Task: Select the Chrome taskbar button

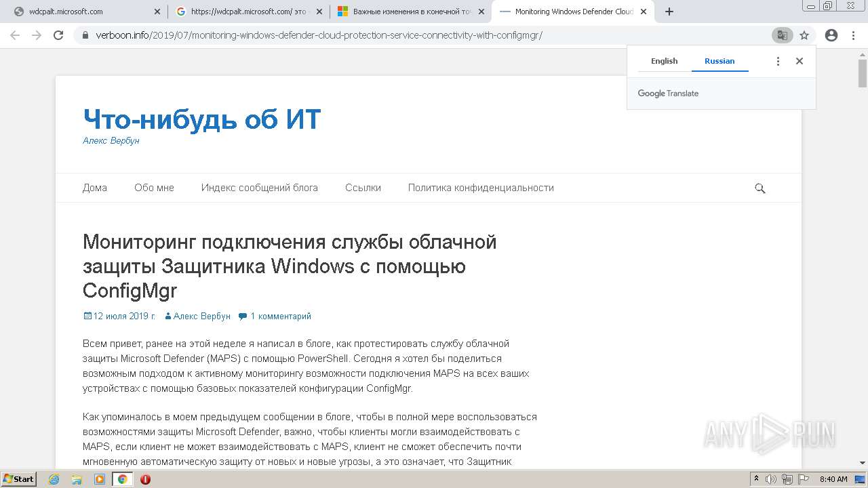Action: [x=122, y=479]
